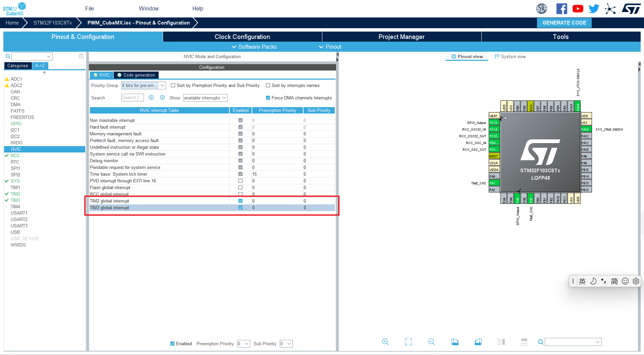Viewport: 644px width, 355px height.
Task: Disable TIM3 global interrupt checkbox
Action: pyautogui.click(x=240, y=208)
